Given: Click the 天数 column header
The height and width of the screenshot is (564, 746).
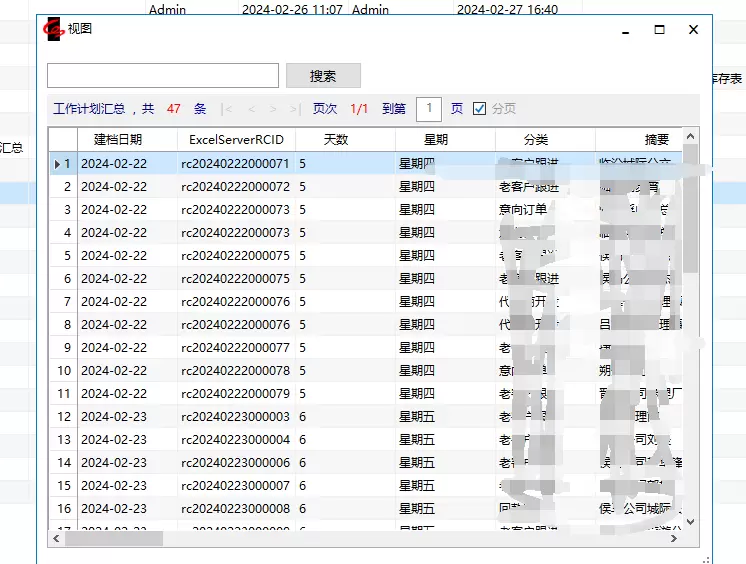Looking at the screenshot, I should [x=336, y=140].
